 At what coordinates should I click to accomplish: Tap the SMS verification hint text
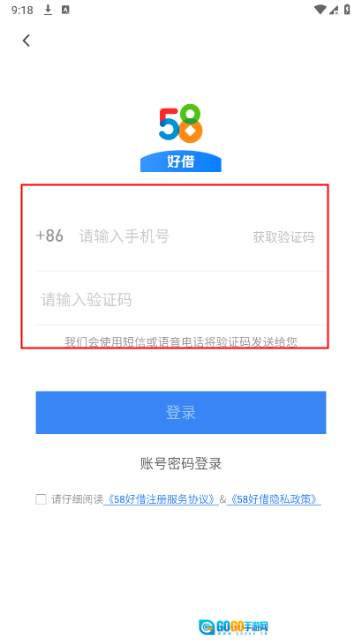point(181,341)
